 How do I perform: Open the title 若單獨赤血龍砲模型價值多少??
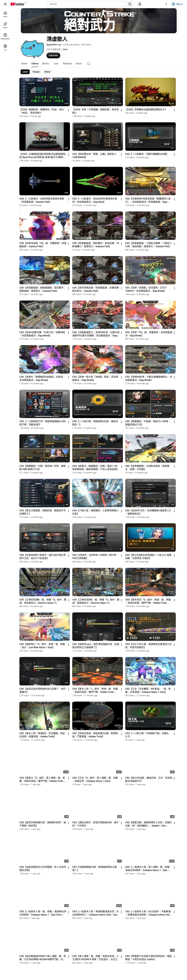coord(146,110)
